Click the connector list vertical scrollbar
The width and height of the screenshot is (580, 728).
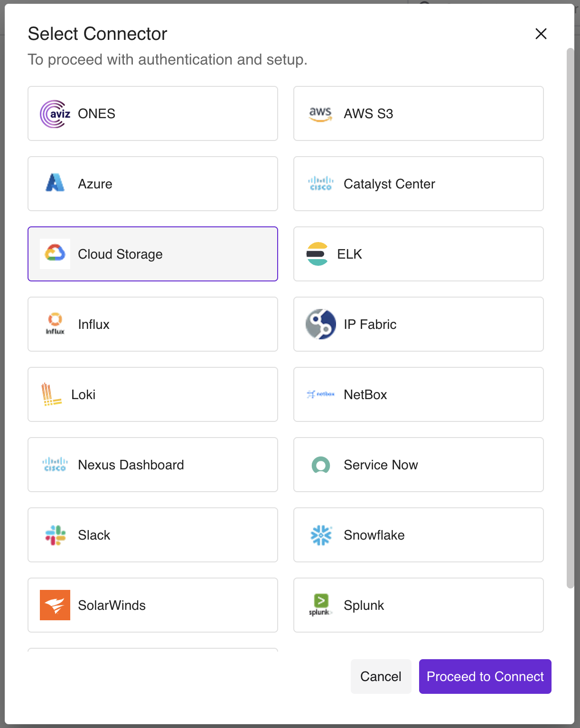(x=570, y=318)
